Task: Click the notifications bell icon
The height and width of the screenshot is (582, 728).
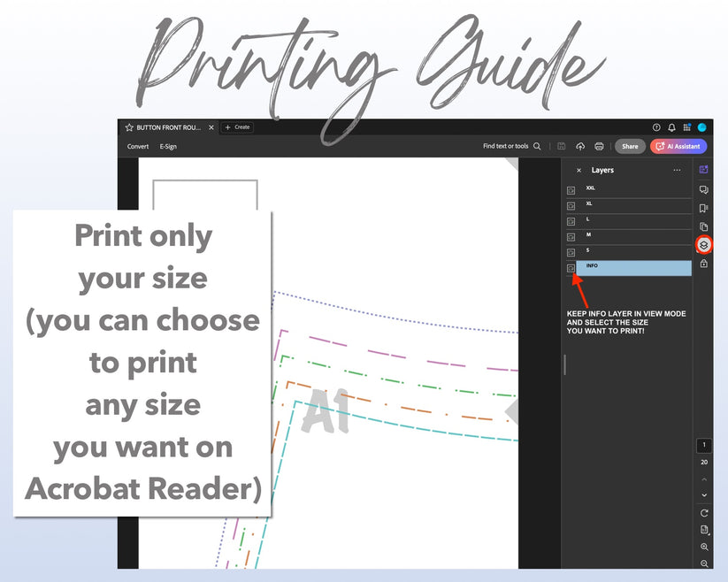Action: (671, 127)
